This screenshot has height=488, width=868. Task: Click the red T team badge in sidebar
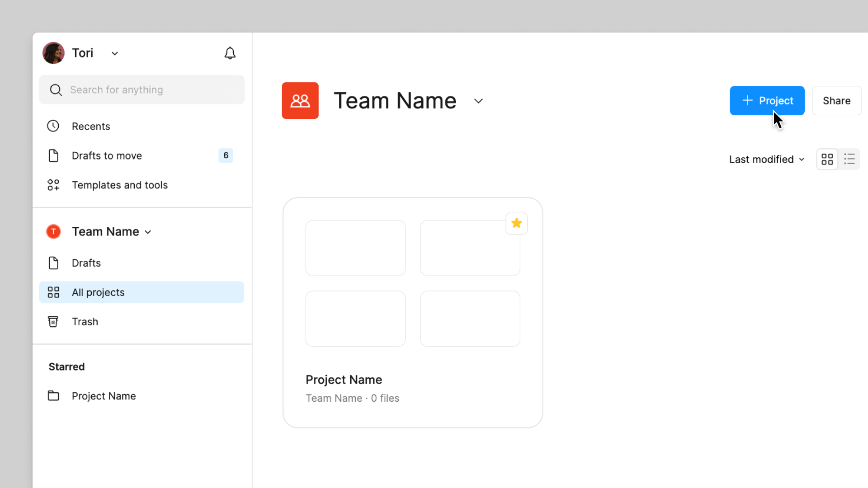pos(53,231)
